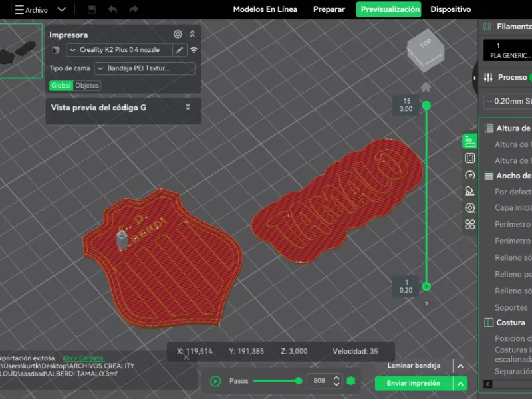Screen dimensions: 532x399
Task: Select filament 1 PLA GENERIC swatch
Action: click(507, 51)
